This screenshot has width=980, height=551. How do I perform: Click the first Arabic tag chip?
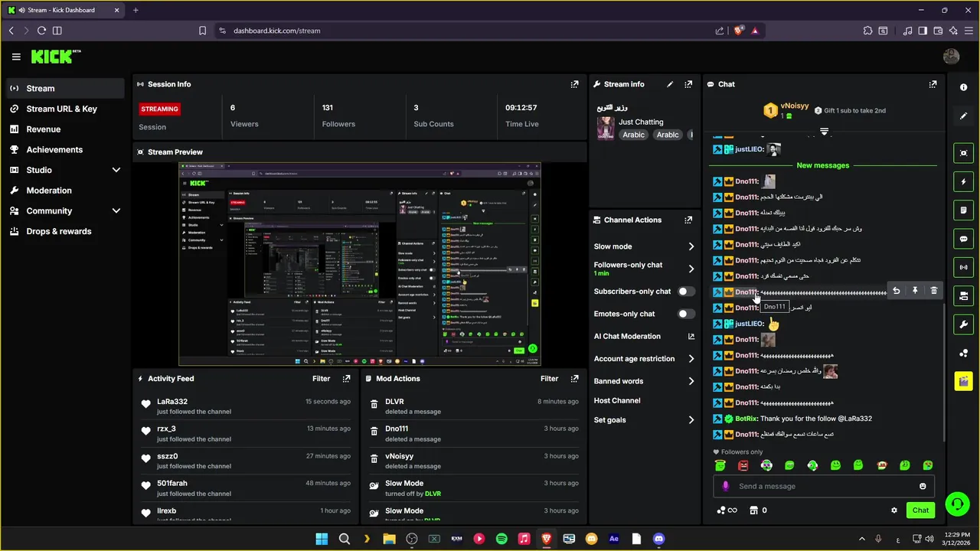(633, 135)
